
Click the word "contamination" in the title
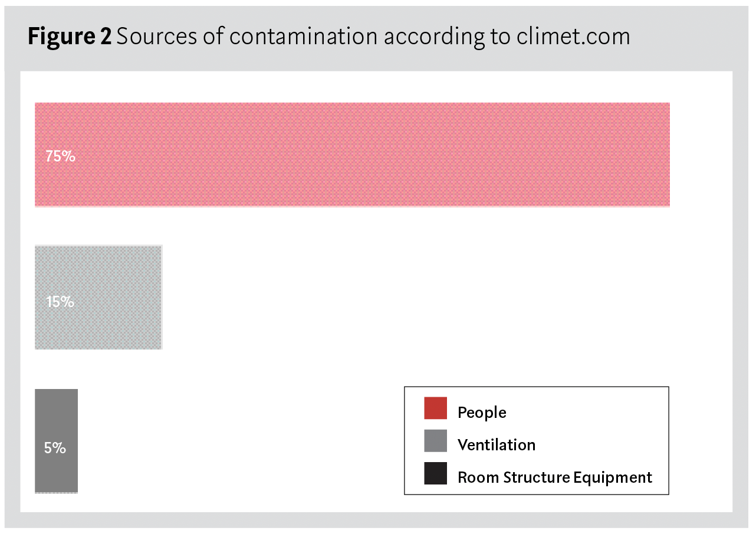tap(303, 37)
